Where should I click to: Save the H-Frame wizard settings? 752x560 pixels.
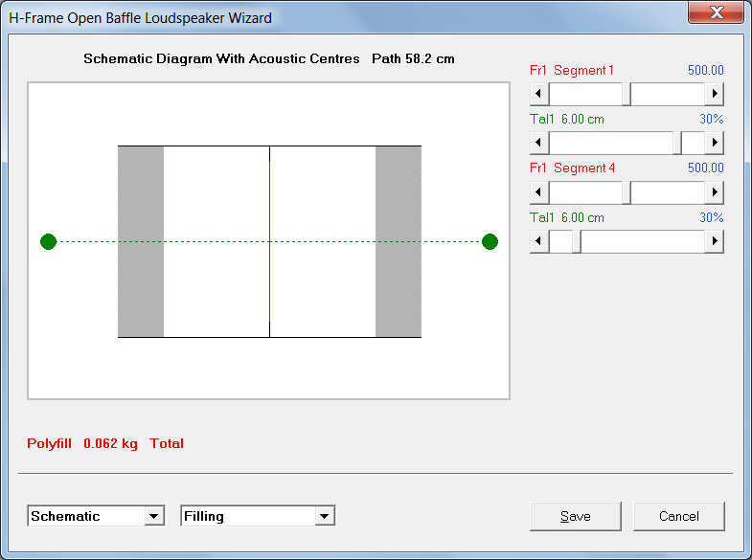coord(576,516)
